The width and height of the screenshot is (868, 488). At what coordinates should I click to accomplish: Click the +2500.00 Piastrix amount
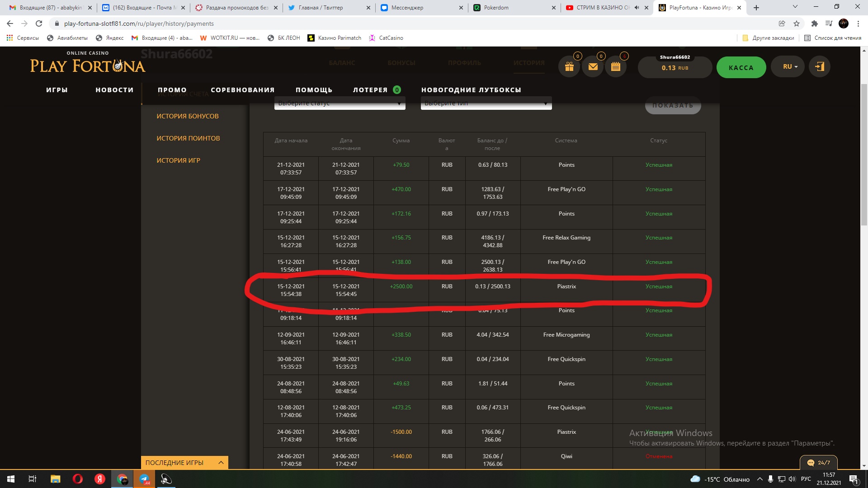click(401, 286)
